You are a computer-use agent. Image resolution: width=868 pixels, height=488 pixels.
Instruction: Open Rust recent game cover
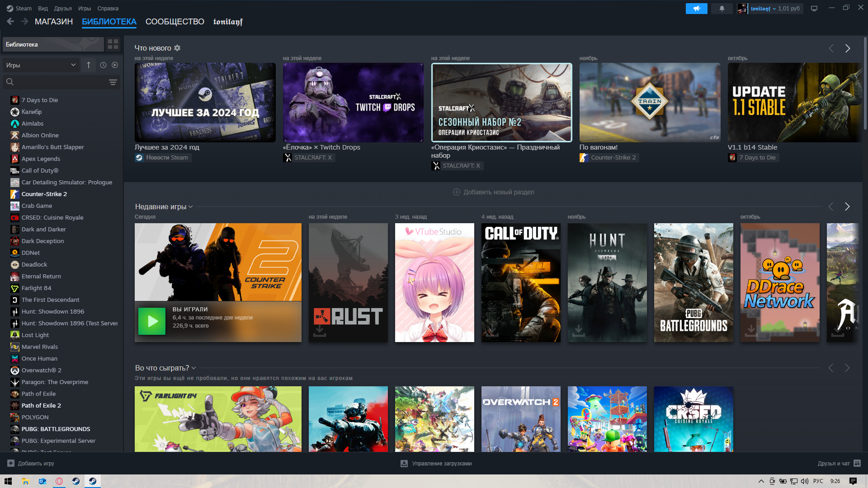click(348, 282)
